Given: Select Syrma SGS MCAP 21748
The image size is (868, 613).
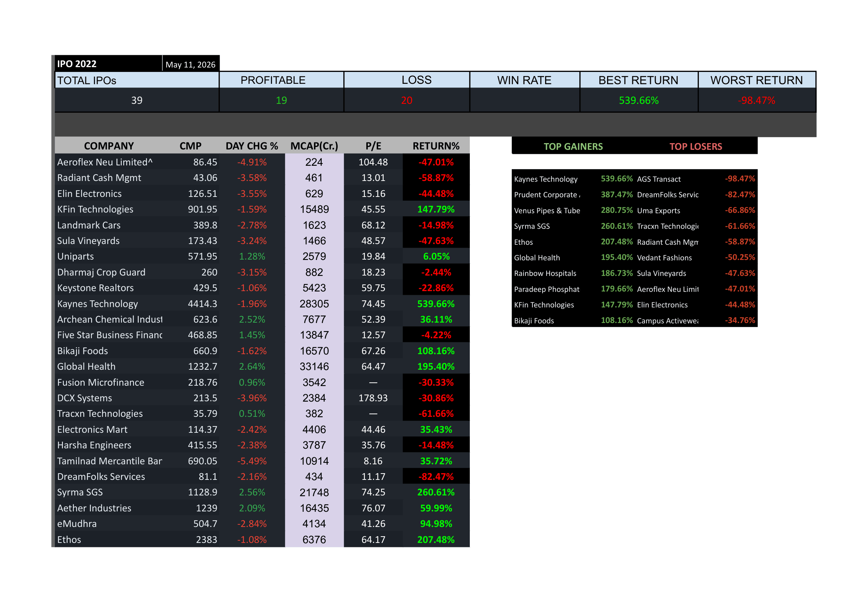Looking at the screenshot, I should 314,492.
